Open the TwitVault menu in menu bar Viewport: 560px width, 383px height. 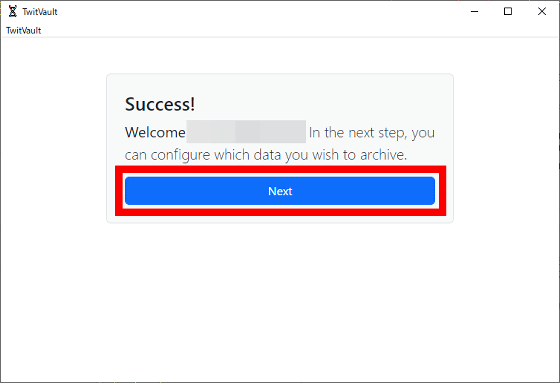(24, 30)
